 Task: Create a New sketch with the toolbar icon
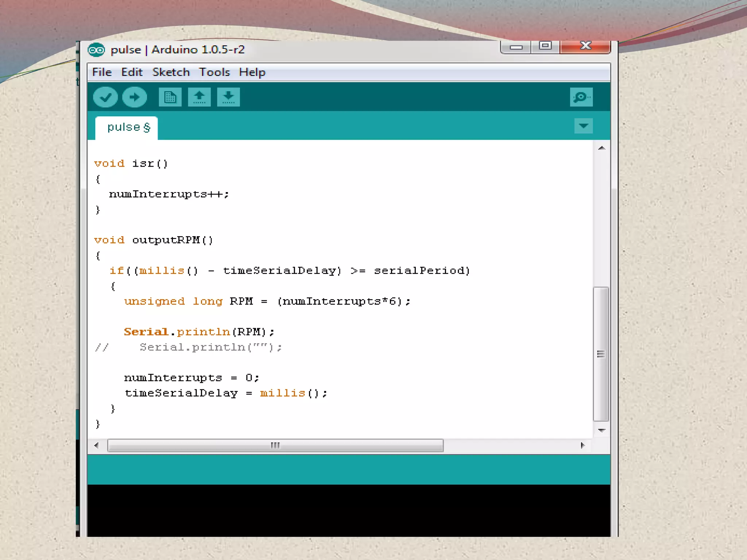170,97
